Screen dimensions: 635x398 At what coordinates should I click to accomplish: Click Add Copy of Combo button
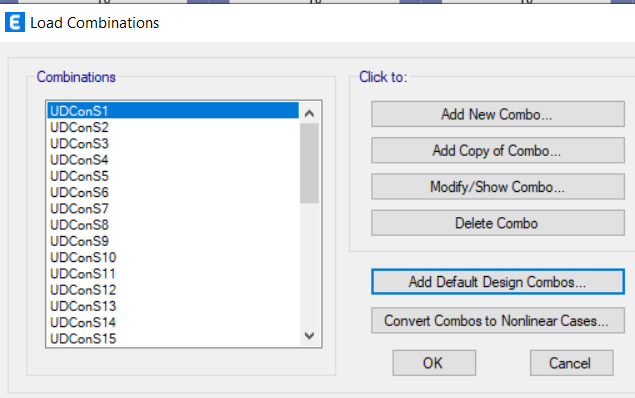pyautogui.click(x=498, y=150)
